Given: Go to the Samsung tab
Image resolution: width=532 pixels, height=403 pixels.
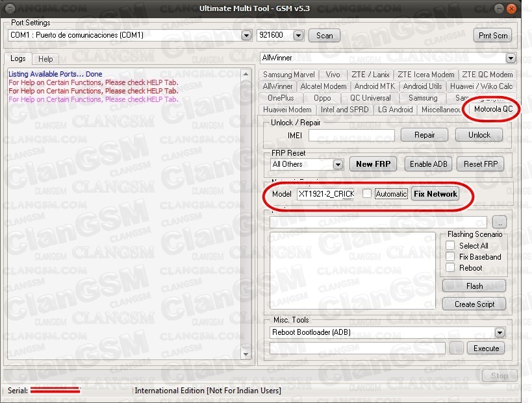Looking at the screenshot, I should (423, 98).
